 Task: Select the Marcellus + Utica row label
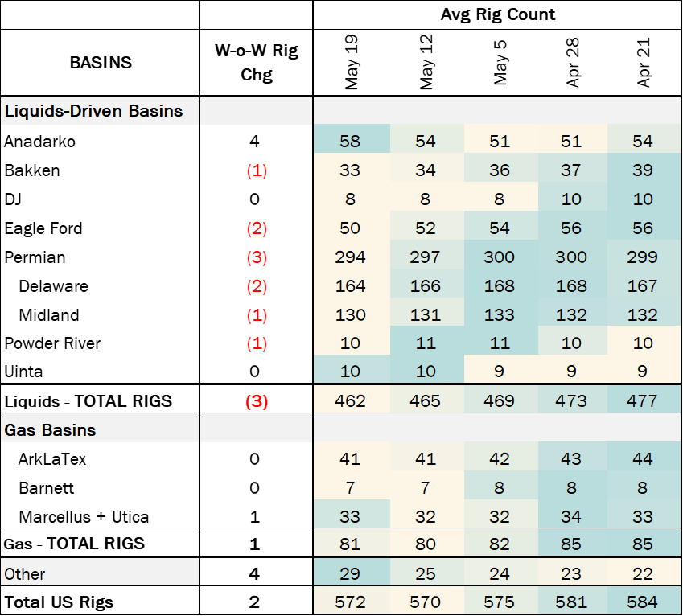pos(84,517)
